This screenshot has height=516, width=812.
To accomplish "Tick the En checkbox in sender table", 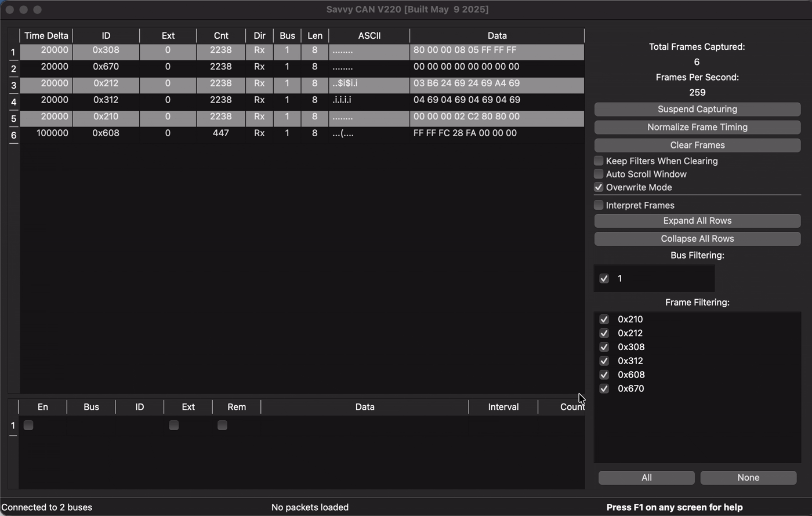I will tap(28, 426).
